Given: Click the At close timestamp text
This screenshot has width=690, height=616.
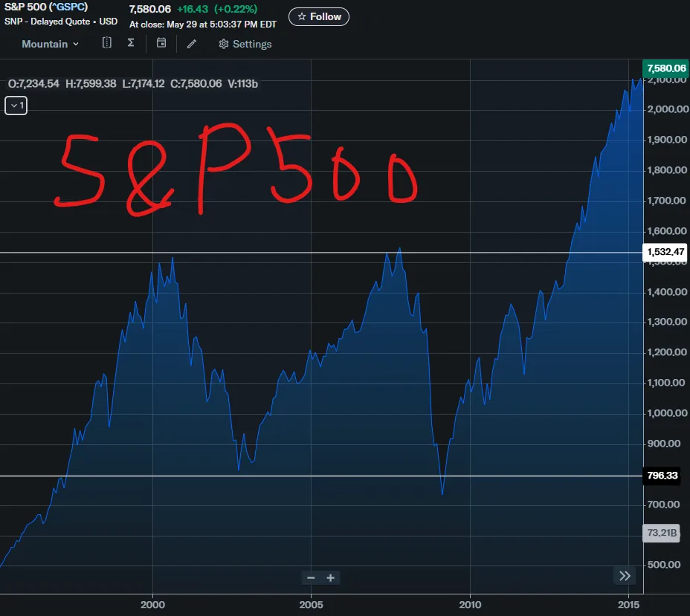Looking at the screenshot, I should [203, 25].
